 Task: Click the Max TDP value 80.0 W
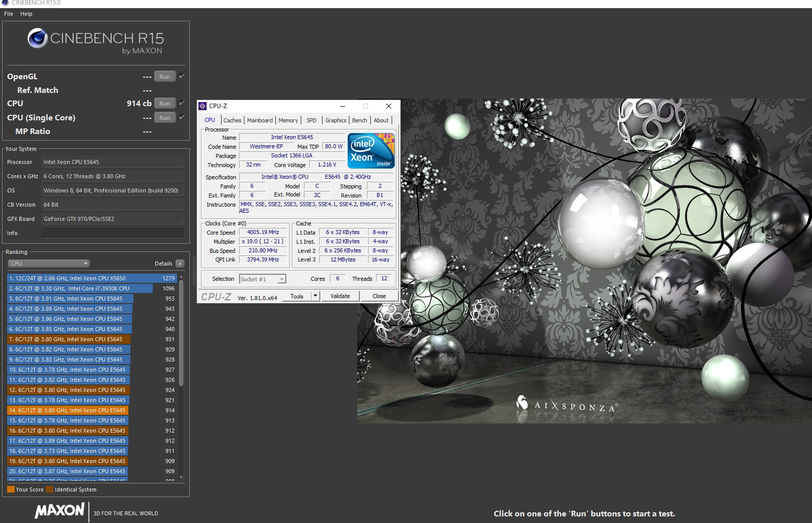pyautogui.click(x=333, y=146)
